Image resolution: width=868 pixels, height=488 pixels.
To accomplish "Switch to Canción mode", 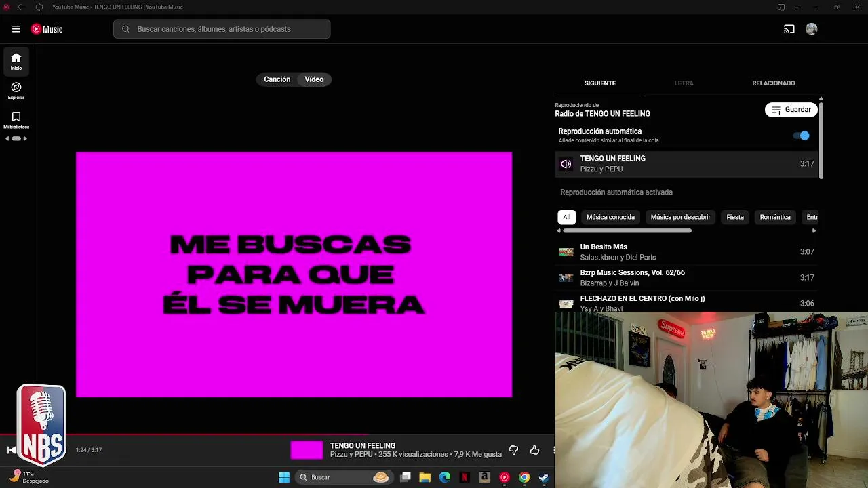I will point(277,79).
